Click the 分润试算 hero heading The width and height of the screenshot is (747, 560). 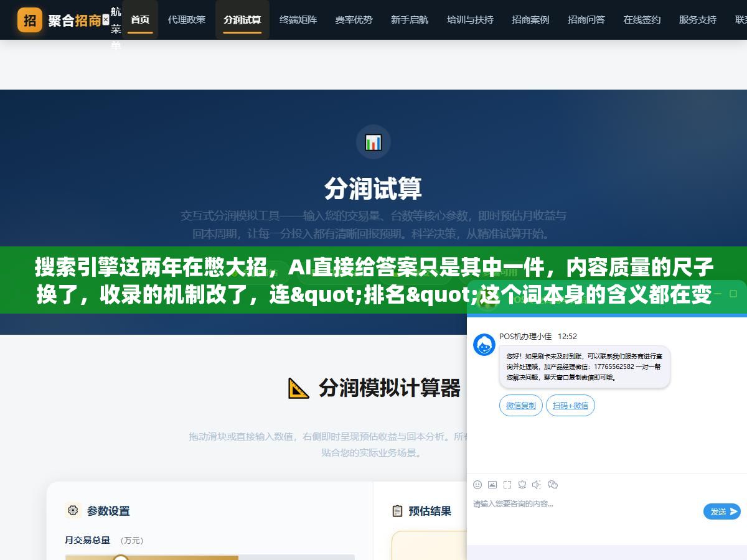(374, 189)
